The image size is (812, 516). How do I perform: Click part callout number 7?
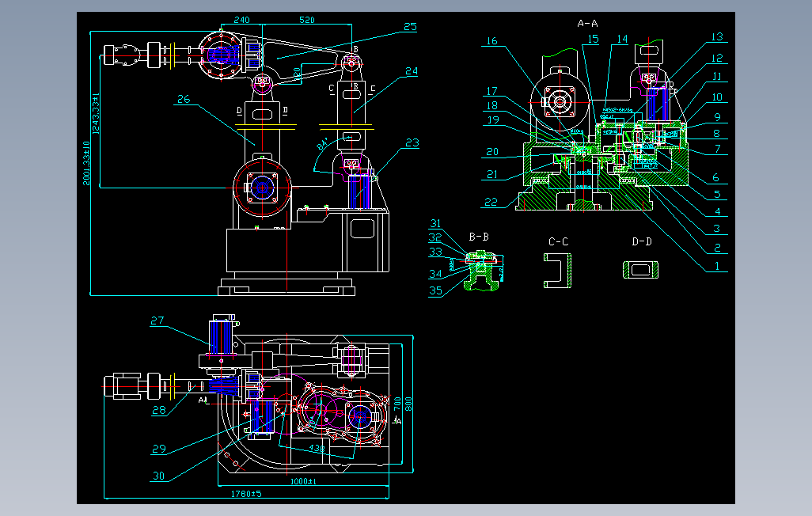[718, 149]
